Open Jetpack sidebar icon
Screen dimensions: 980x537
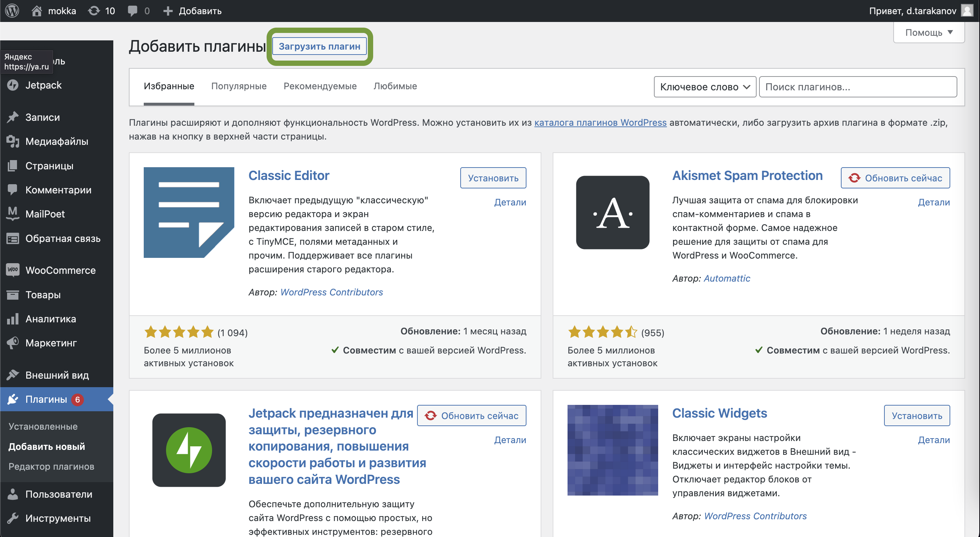click(12, 85)
